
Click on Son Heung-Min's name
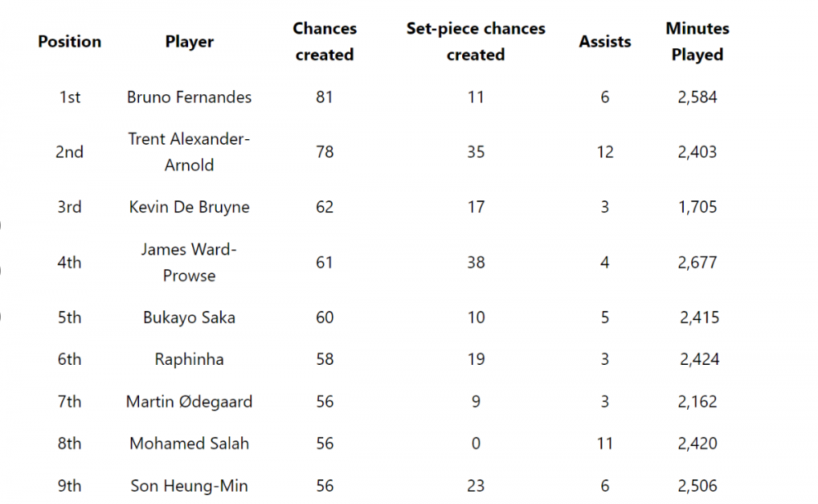(189, 486)
